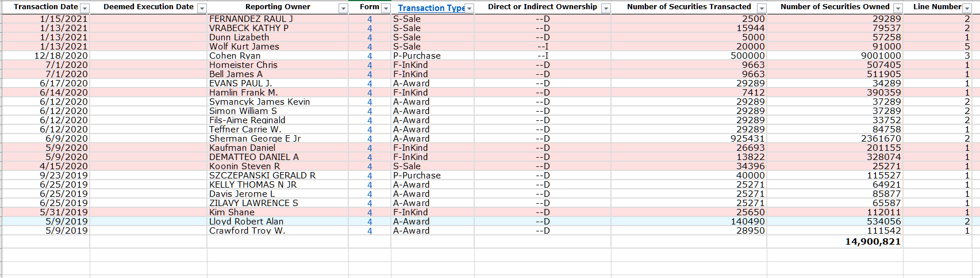Open Number of Securities Transacted filter dropdown
The width and height of the screenshot is (980, 278).
click(x=762, y=8)
